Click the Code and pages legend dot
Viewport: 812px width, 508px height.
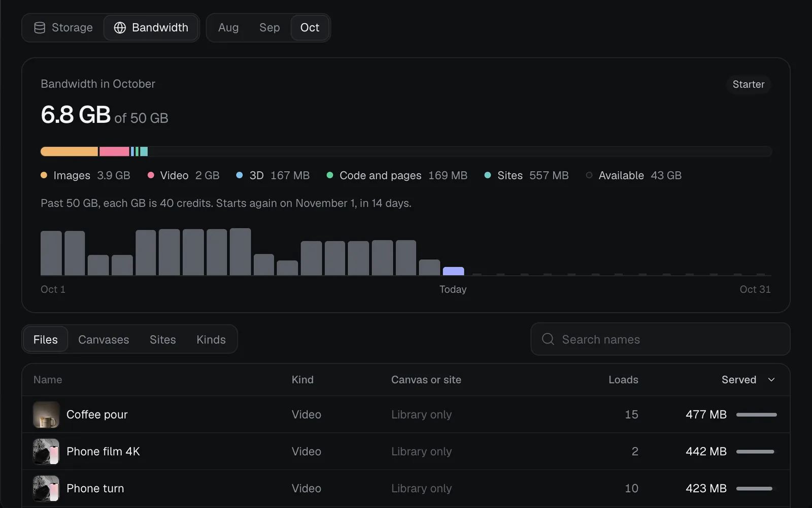tap(330, 175)
